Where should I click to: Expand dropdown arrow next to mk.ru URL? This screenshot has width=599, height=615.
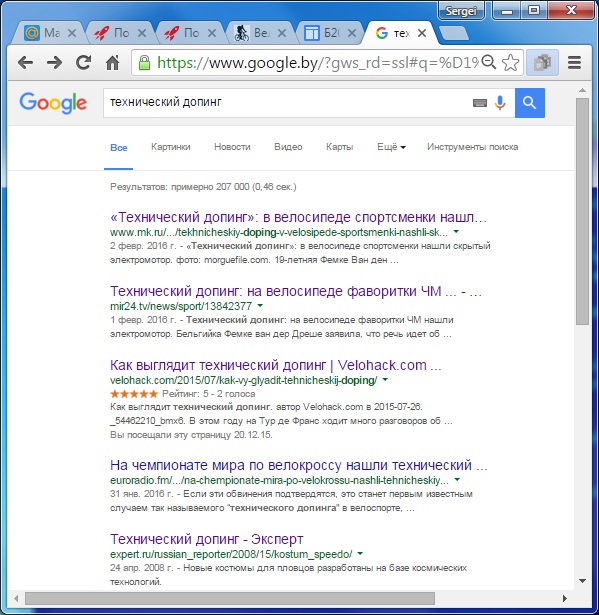pos(456,232)
